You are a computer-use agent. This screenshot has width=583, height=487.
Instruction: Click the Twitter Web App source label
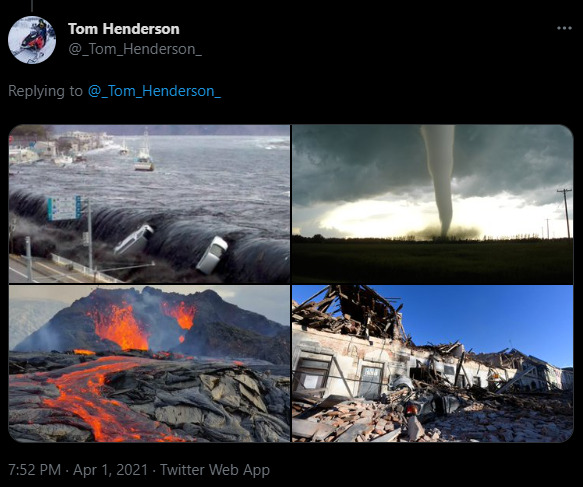[x=215, y=470]
